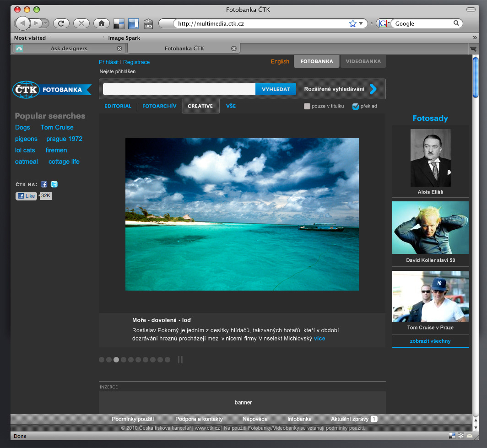Click the Google search field
Viewport: 487px width, 448px height.
(423, 24)
